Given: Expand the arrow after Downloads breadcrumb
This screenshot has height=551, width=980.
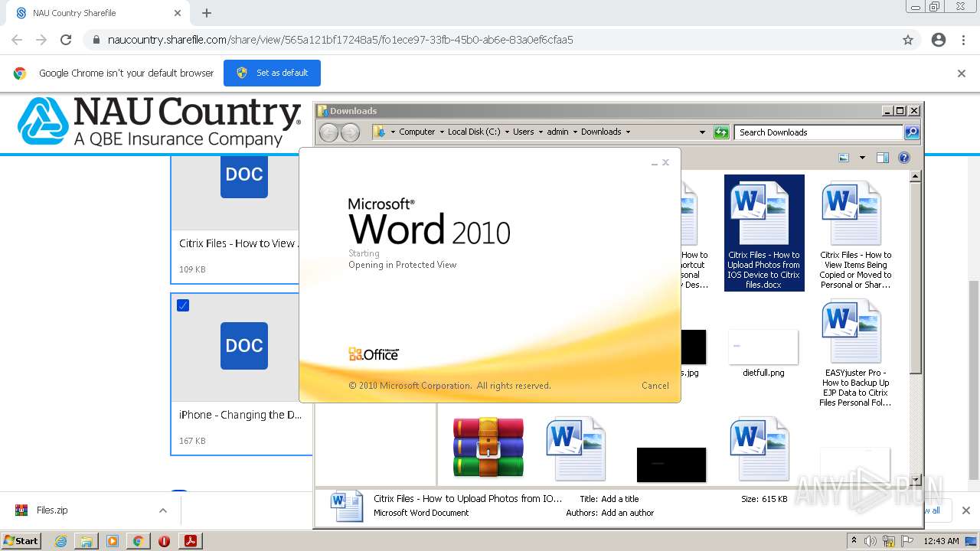Looking at the screenshot, I should [x=628, y=132].
